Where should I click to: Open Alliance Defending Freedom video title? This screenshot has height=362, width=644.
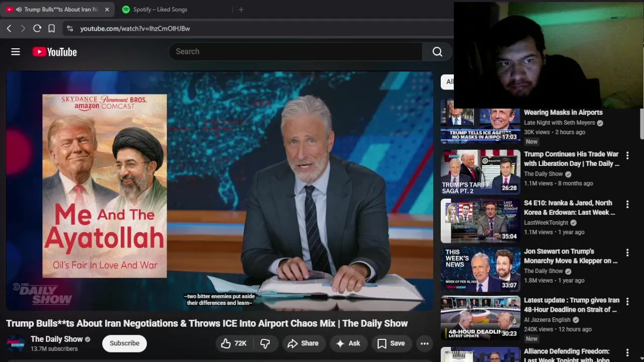pyautogui.click(x=567, y=355)
